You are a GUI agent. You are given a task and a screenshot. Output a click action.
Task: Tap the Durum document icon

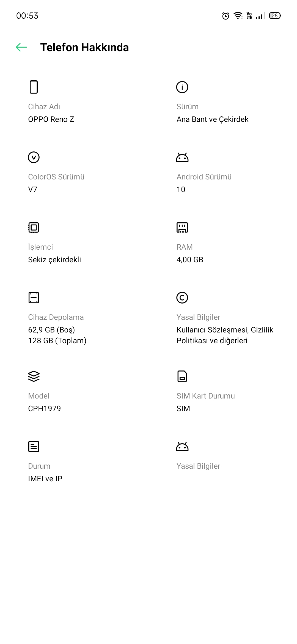coord(34,446)
